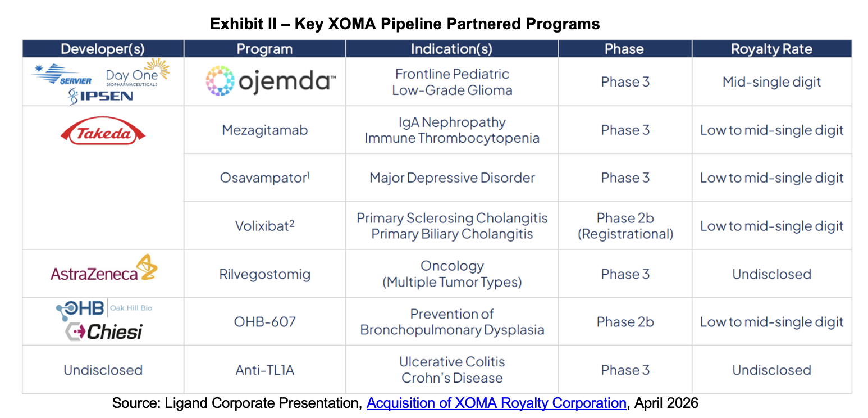Select the Mezagitamab program cell
Viewport: 868px width, 418px height.
pyautogui.click(x=264, y=130)
